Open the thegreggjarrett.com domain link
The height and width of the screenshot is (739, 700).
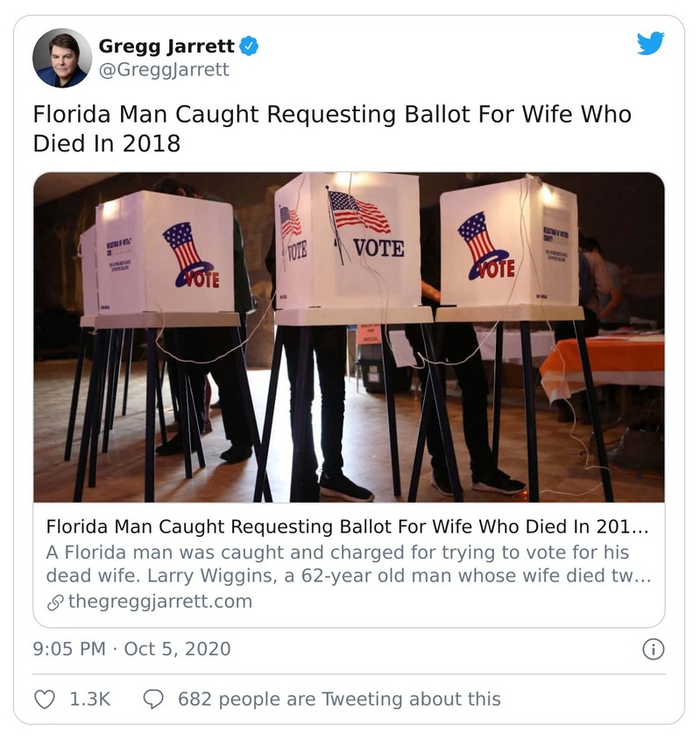click(x=159, y=602)
